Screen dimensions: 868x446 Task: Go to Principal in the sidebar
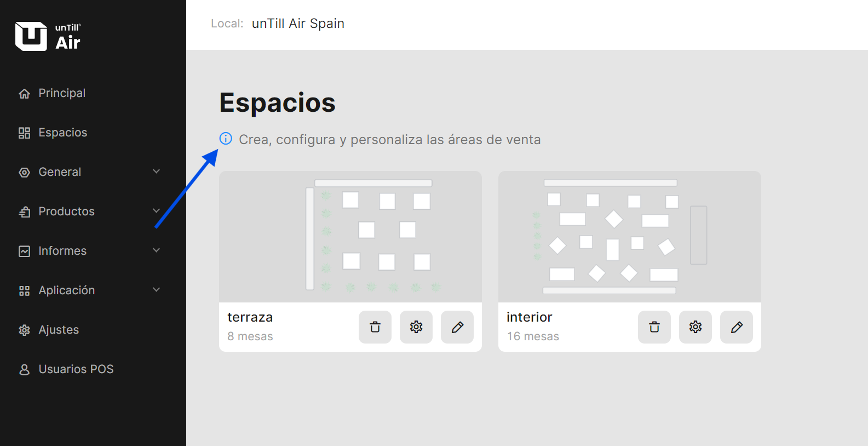click(62, 93)
